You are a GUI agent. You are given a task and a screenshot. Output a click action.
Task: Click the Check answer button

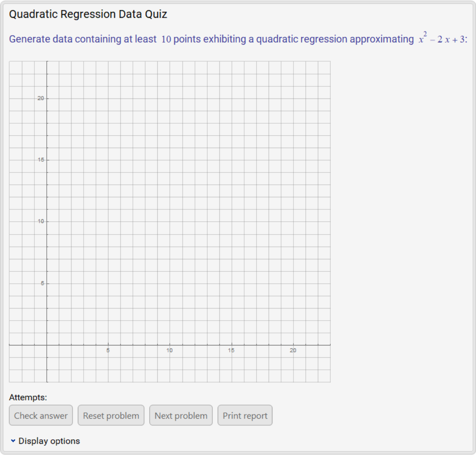[41, 415]
